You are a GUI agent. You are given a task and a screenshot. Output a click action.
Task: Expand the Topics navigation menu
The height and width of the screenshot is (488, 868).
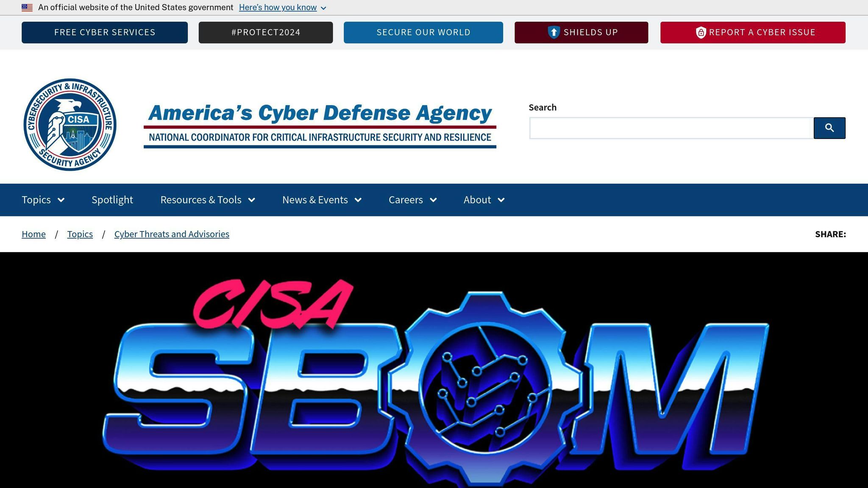tap(43, 200)
